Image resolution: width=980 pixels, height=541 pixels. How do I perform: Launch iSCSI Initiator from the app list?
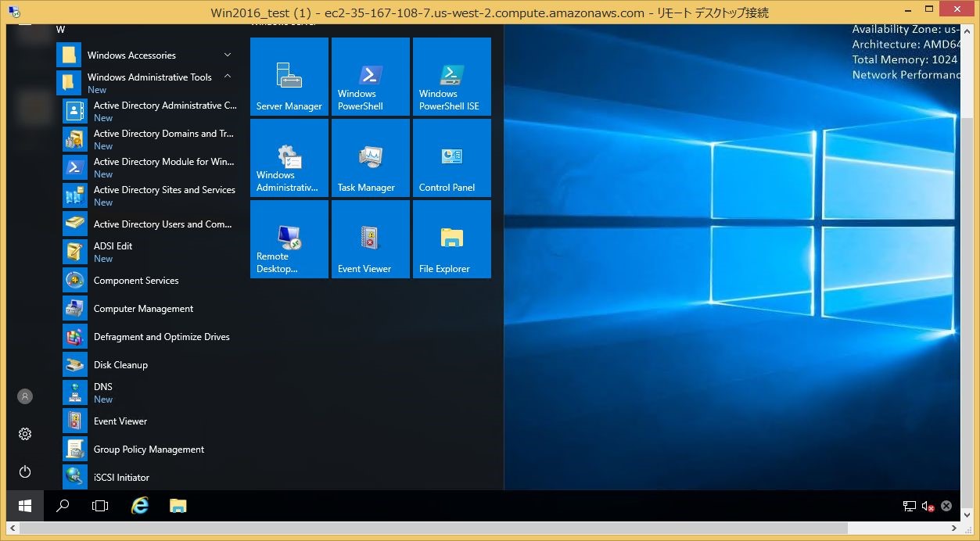point(150,477)
